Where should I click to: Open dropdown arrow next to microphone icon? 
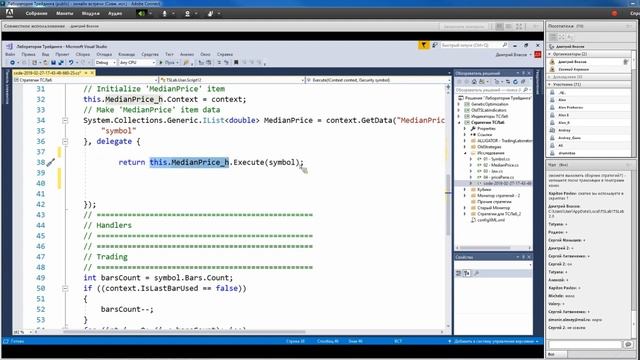[x=173, y=13]
